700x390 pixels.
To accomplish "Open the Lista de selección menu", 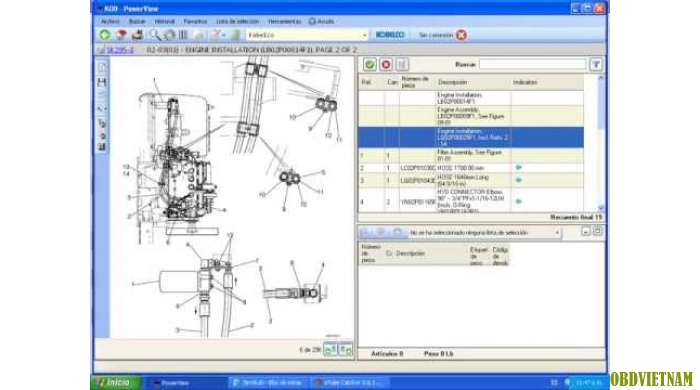I will [238, 21].
